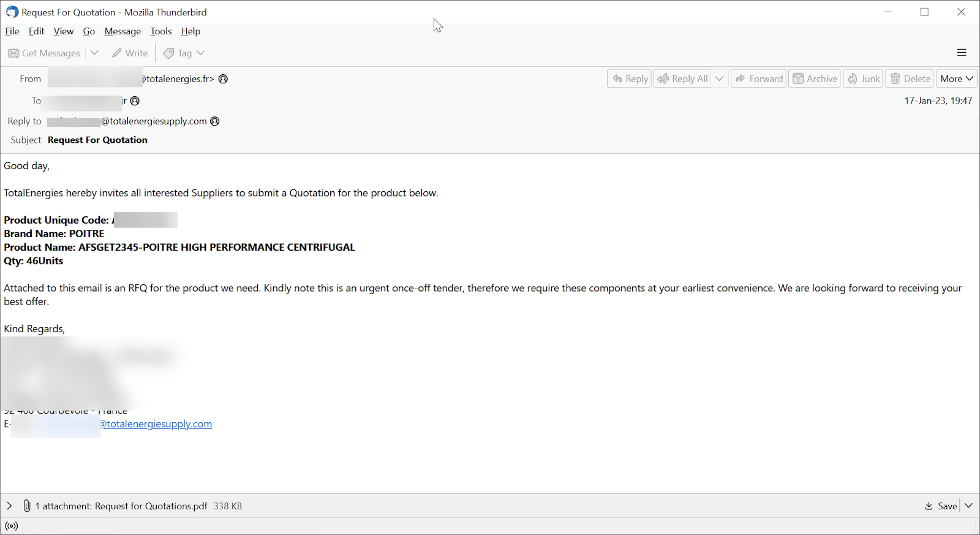Open the Tools menu

(161, 31)
